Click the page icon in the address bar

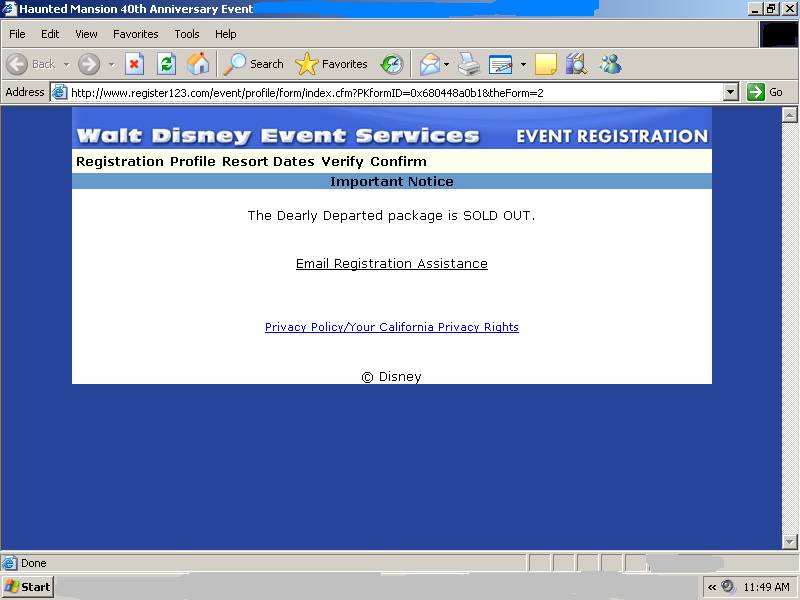(60, 92)
